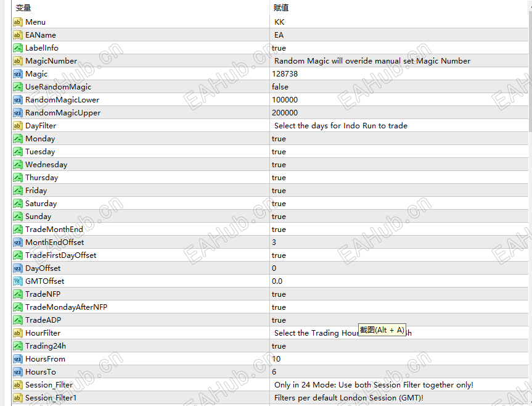Click the boolean icon beside Friday
Viewport: 532px width, 406px height.
[18, 191]
